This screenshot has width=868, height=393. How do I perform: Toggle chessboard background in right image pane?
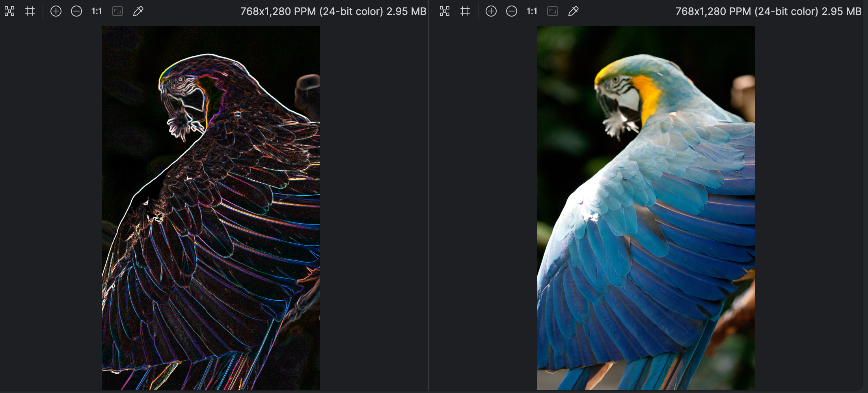click(445, 11)
